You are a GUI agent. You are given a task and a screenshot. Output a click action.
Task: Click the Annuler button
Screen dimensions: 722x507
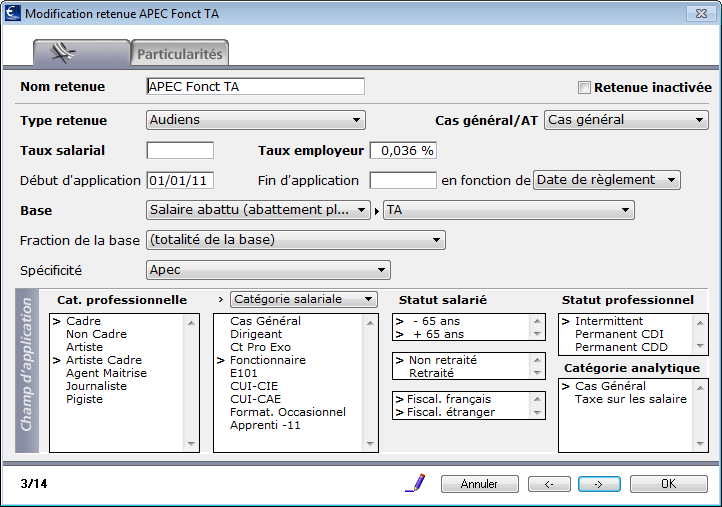point(479,484)
